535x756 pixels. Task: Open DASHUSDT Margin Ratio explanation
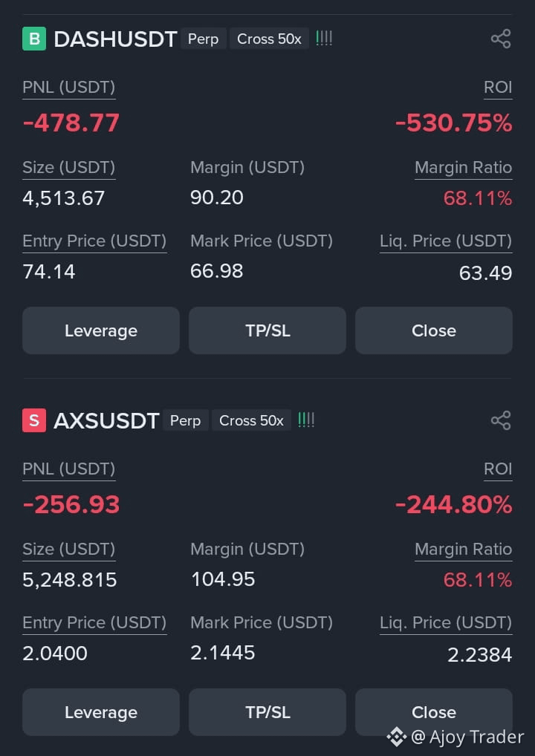[x=463, y=168]
